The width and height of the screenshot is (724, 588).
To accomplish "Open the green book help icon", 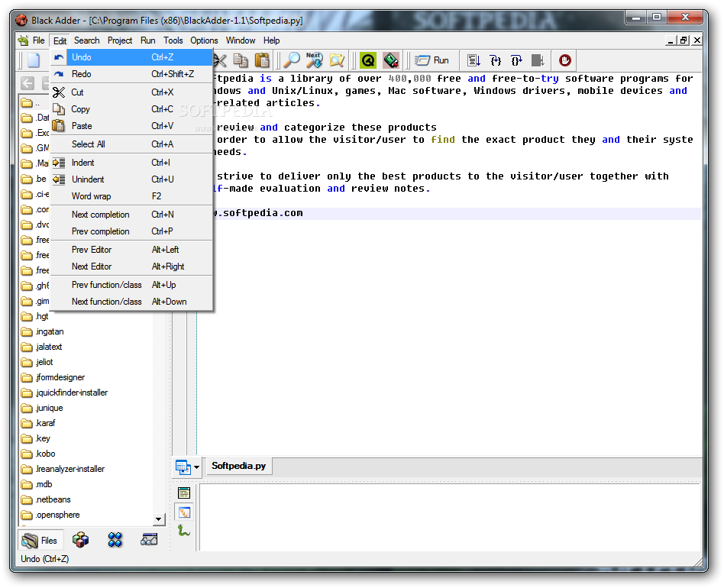I will pyautogui.click(x=390, y=60).
